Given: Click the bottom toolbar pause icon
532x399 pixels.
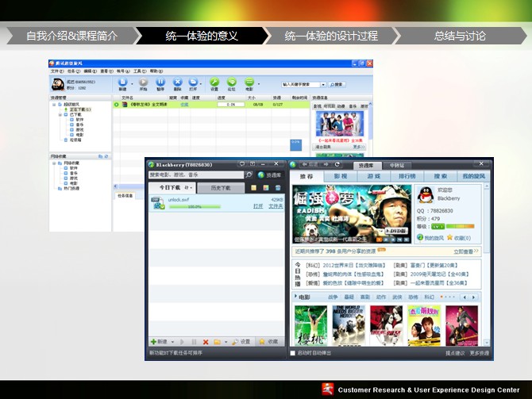Looking at the screenshot, I should point(194,342).
